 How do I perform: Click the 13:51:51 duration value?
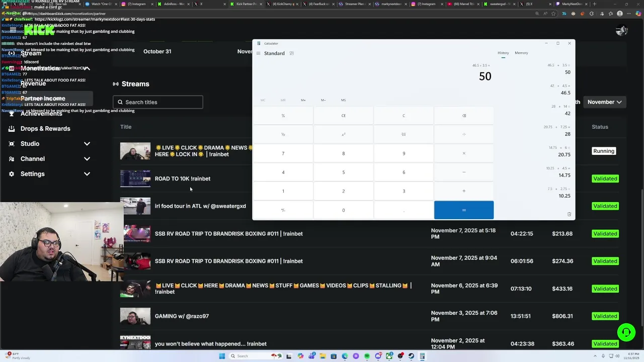pos(521,316)
